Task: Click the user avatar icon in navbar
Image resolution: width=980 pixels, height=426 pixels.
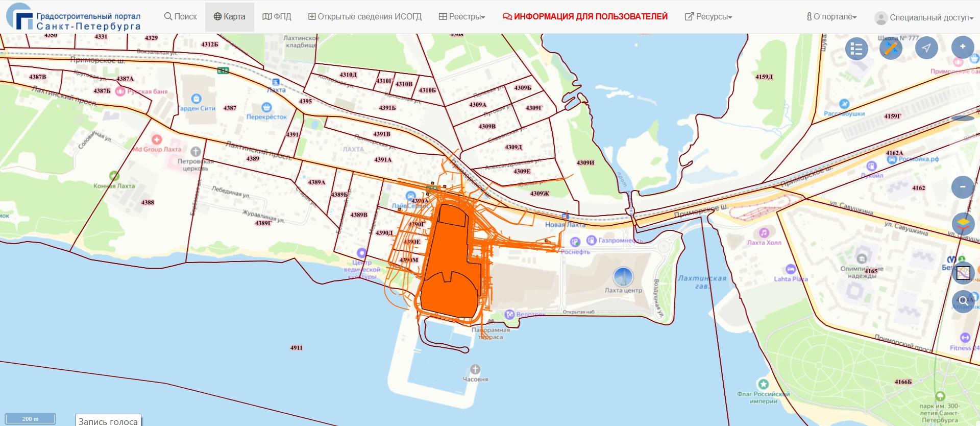Action: tap(881, 18)
